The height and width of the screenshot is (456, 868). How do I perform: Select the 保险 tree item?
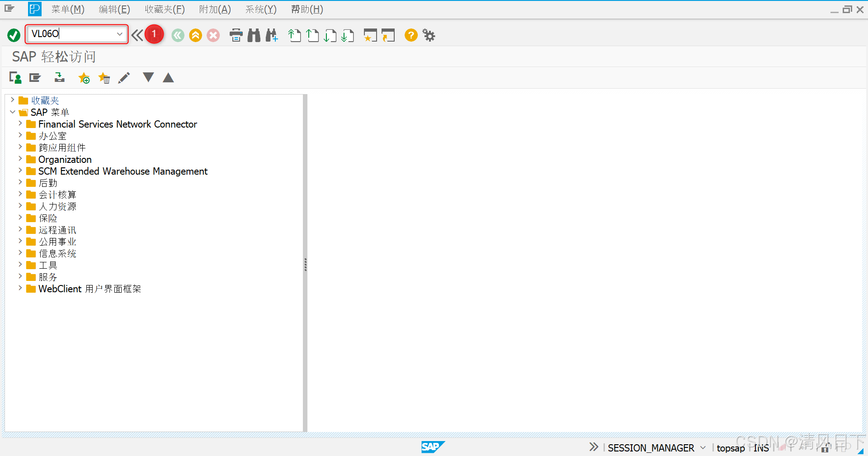[48, 218]
